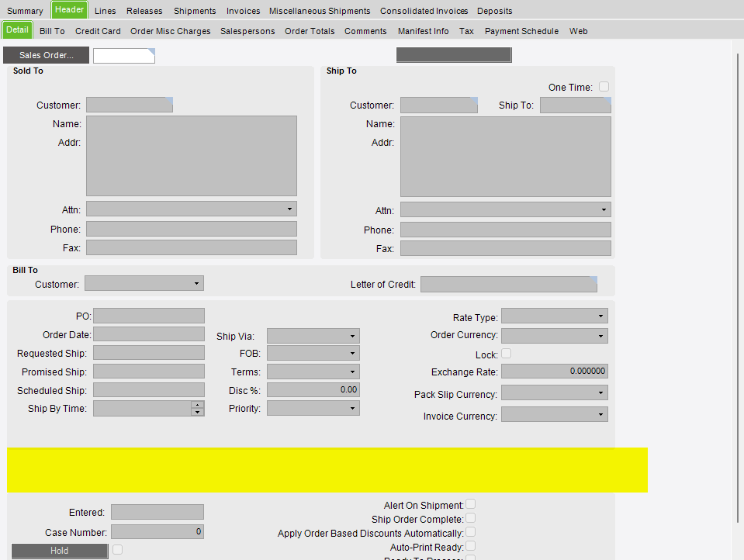Expand the Invoice Currency dropdown
Image resolution: width=744 pixels, height=560 pixels.
[600, 415]
